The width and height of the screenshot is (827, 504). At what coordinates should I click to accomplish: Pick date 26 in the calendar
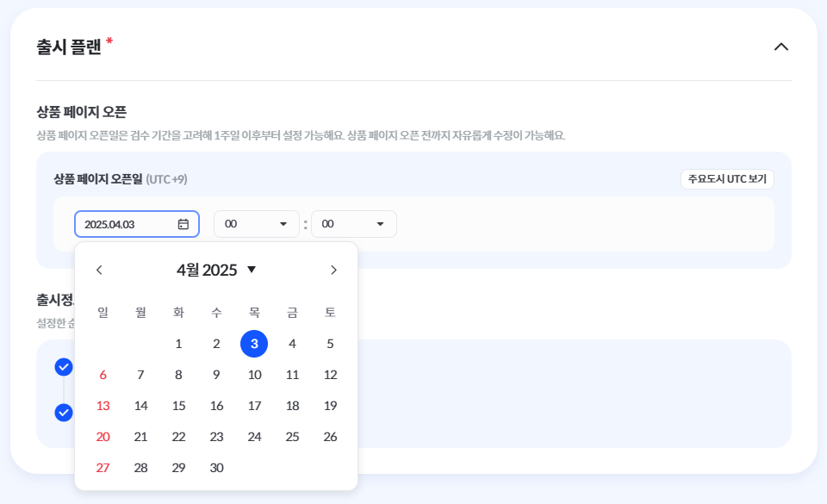330,437
